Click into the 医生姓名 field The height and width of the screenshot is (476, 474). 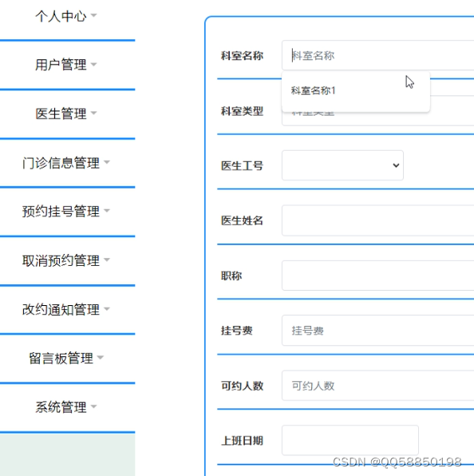(378, 220)
